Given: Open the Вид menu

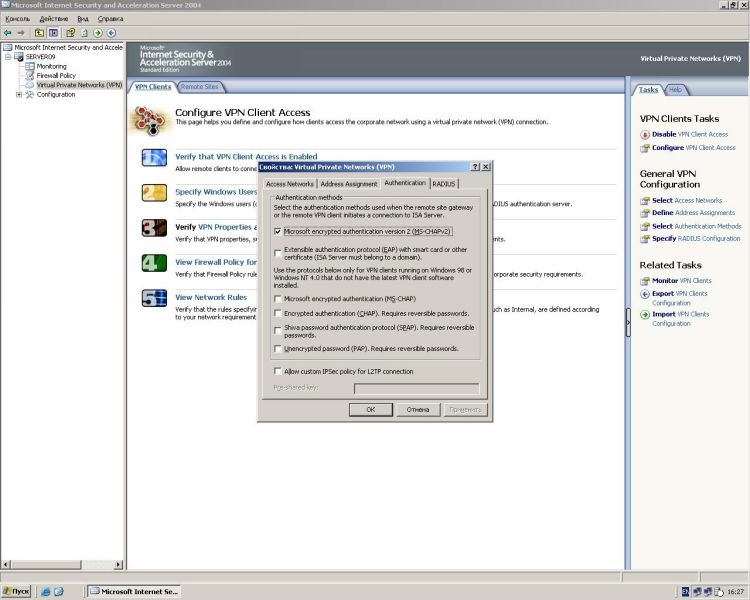Looking at the screenshot, I should tap(83, 19).
